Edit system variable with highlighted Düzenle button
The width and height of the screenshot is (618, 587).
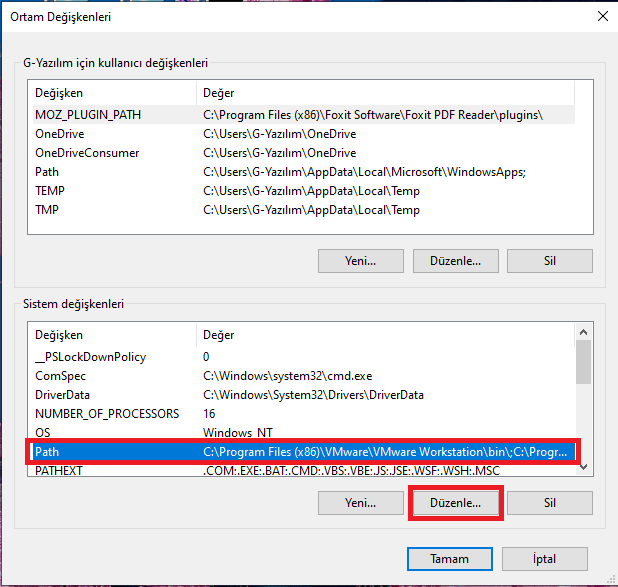tap(455, 503)
